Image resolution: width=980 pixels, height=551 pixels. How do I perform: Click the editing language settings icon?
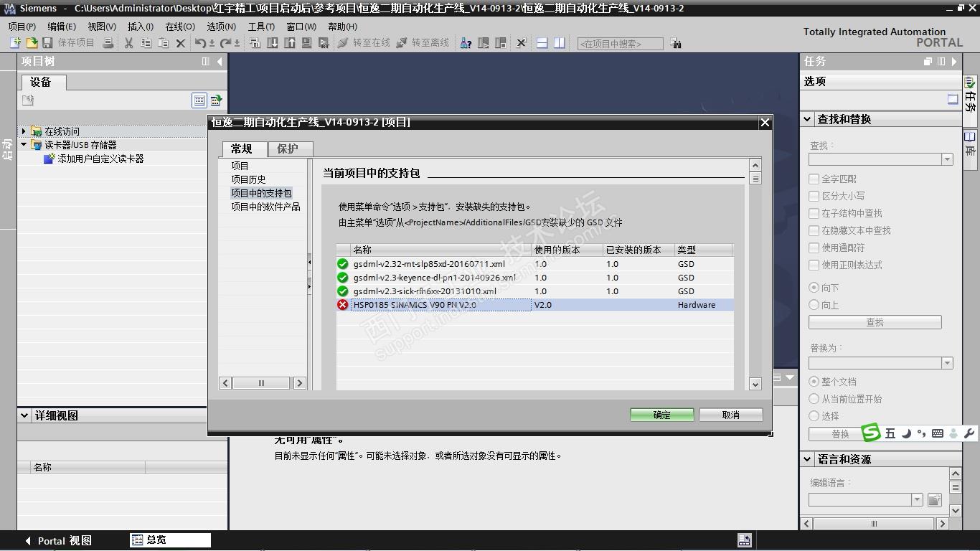click(x=934, y=499)
